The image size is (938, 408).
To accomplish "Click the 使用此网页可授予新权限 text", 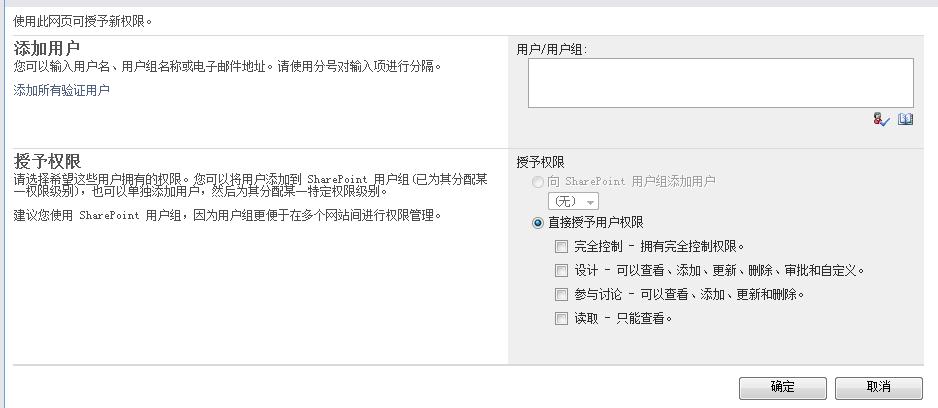I will (83, 23).
